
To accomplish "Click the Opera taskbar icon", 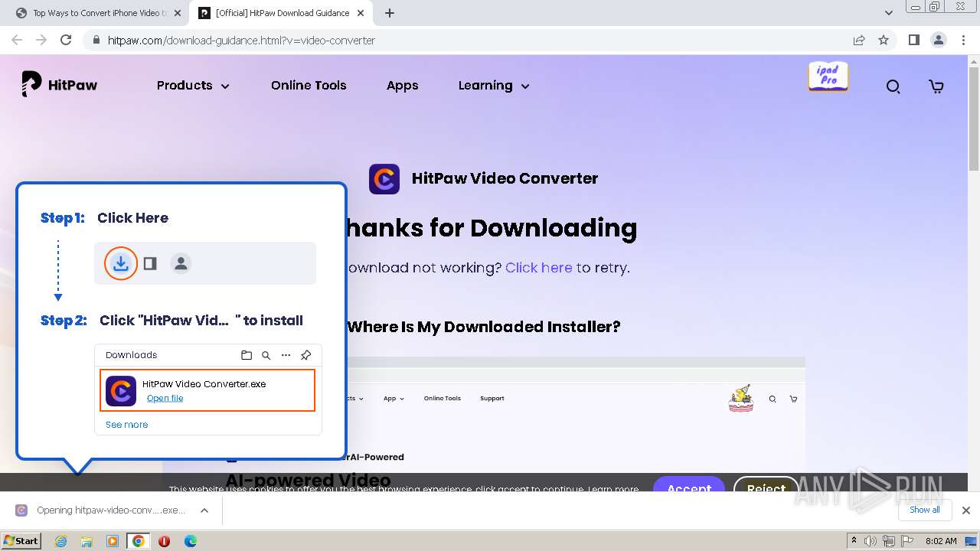I will 164,541.
